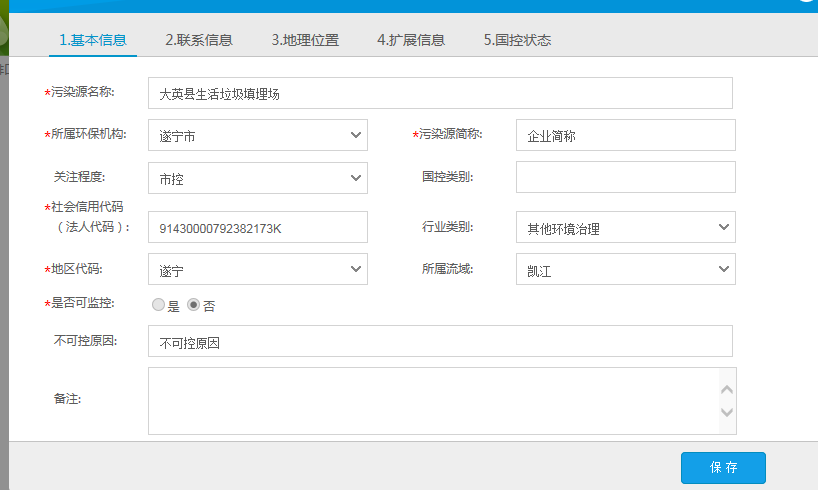Expand the 关注程度 dropdown
The width and height of the screenshot is (818, 490).
pos(258,178)
